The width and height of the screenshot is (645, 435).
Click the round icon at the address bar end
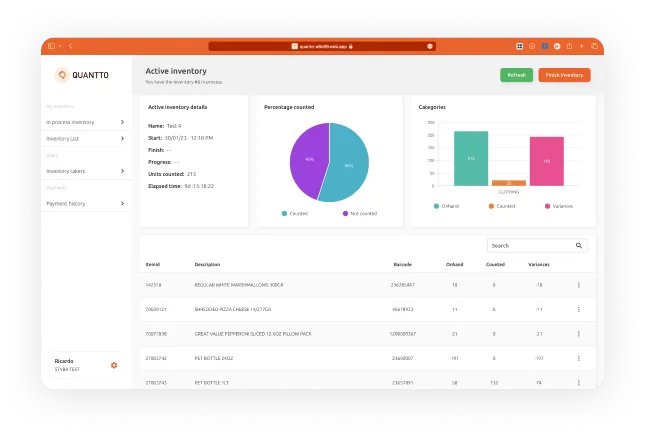429,47
